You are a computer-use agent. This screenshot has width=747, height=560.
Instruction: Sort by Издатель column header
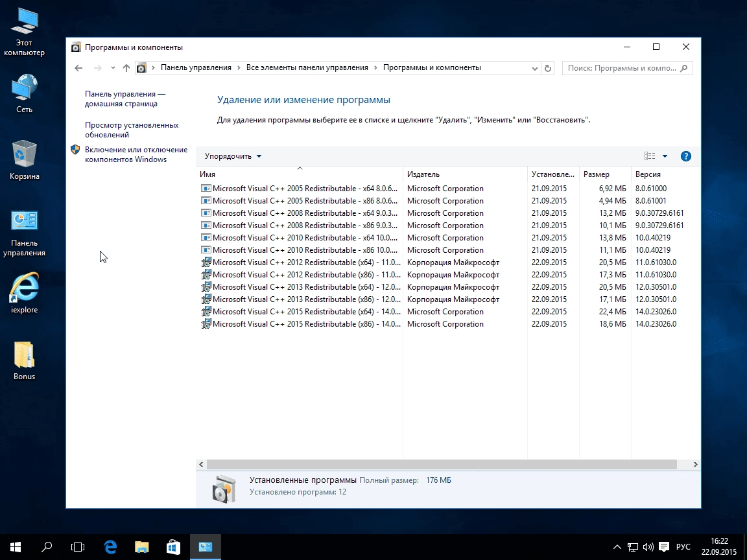click(465, 174)
